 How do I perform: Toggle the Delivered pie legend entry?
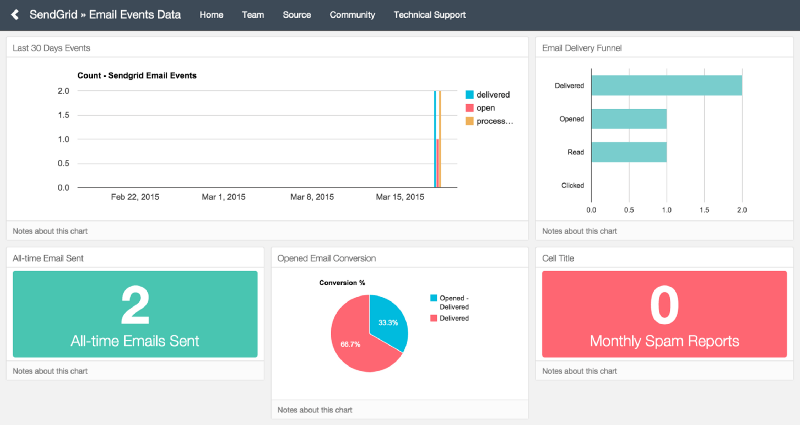point(454,318)
